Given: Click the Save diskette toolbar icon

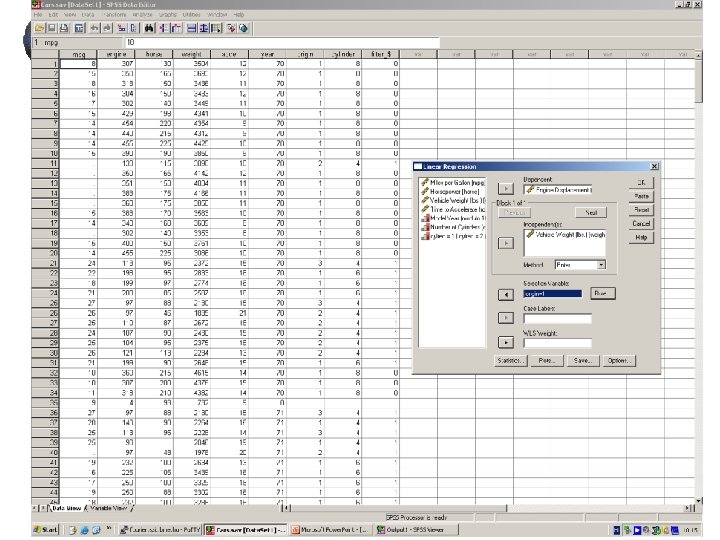Looking at the screenshot, I should pyautogui.click(x=51, y=28).
